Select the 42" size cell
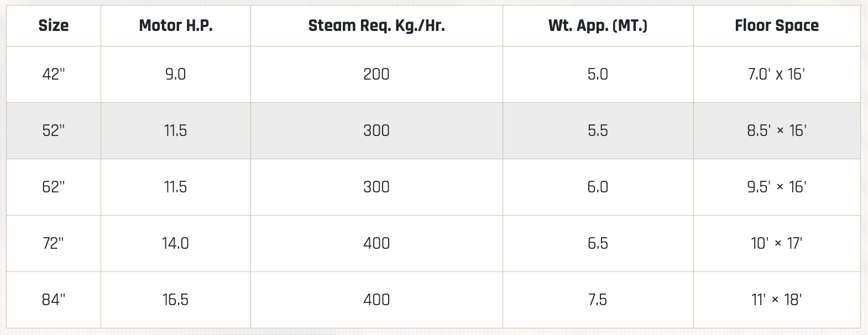868x335 pixels. tap(54, 74)
